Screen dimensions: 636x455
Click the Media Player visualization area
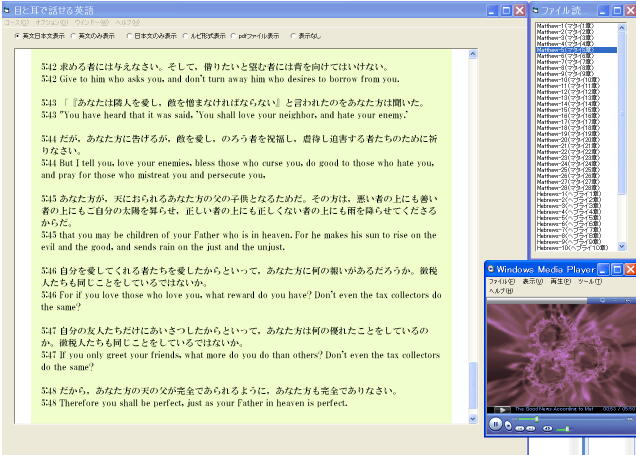pos(561,355)
